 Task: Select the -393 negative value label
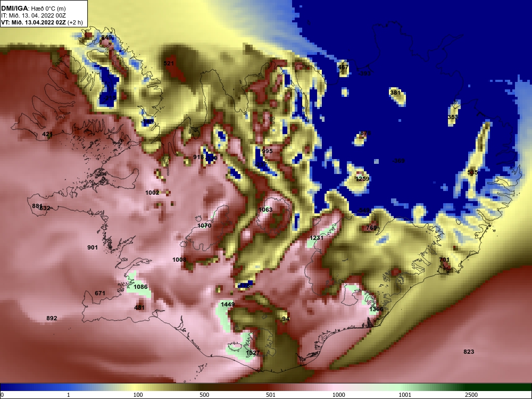point(364,73)
